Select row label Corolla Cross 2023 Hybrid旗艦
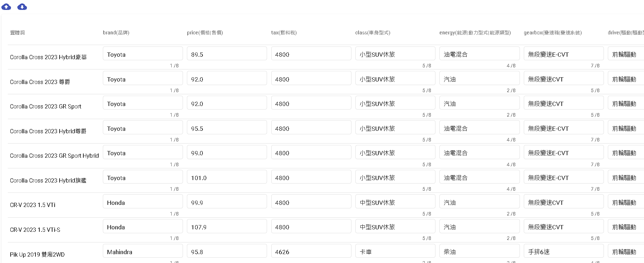This screenshot has height=263, width=644. pos(48,180)
